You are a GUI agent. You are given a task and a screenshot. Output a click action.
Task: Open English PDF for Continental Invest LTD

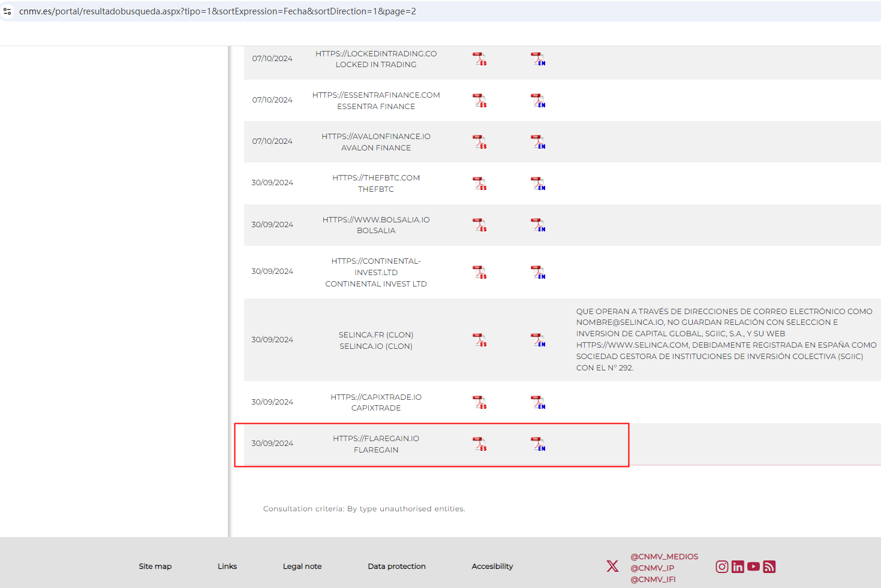[538, 272]
